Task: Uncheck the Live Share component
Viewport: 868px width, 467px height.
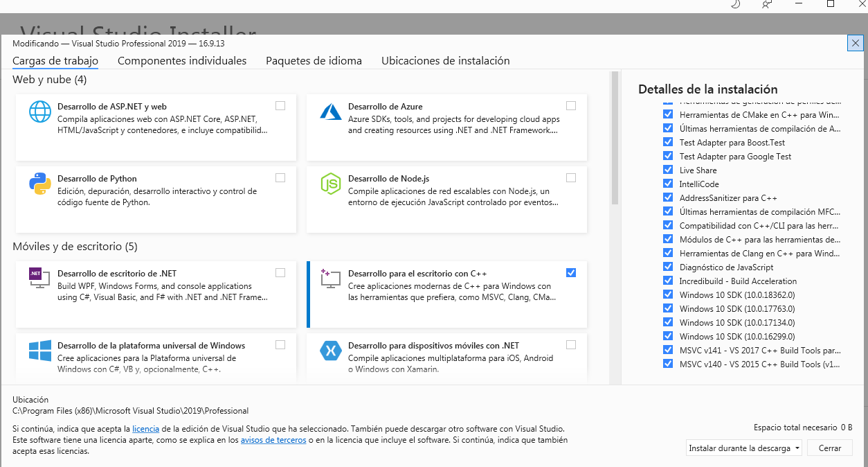Action: (668, 170)
